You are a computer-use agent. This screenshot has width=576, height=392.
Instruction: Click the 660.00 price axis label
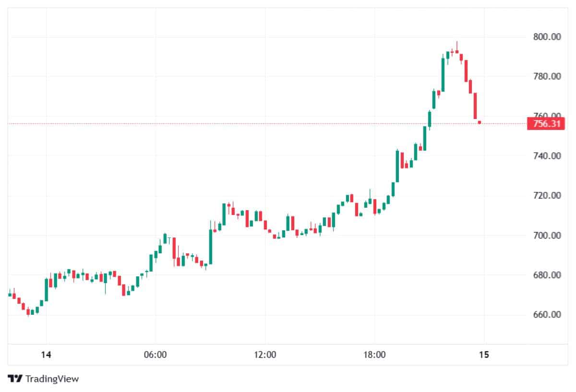point(547,315)
